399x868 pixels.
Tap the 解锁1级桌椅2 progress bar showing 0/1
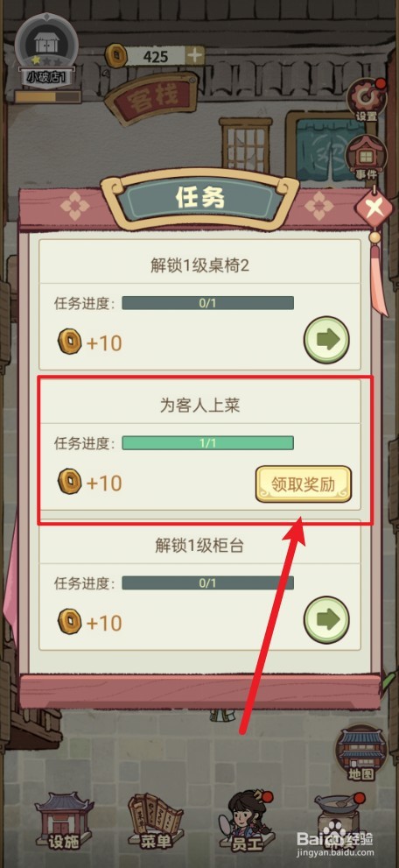coord(207,303)
